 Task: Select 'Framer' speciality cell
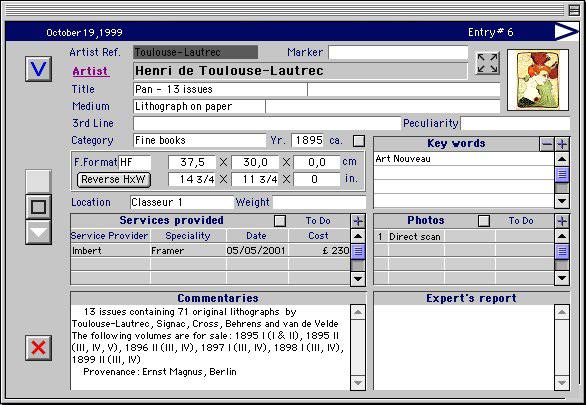pos(188,251)
